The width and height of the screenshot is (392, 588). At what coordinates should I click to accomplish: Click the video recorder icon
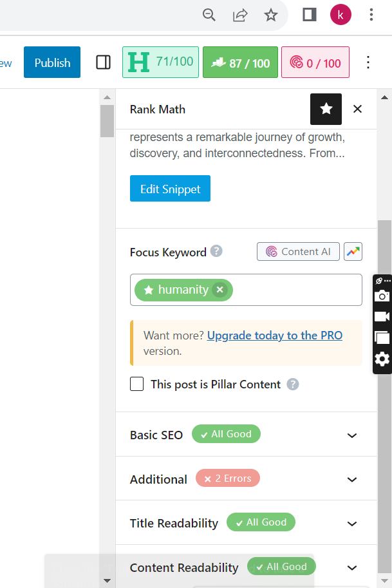click(x=382, y=316)
